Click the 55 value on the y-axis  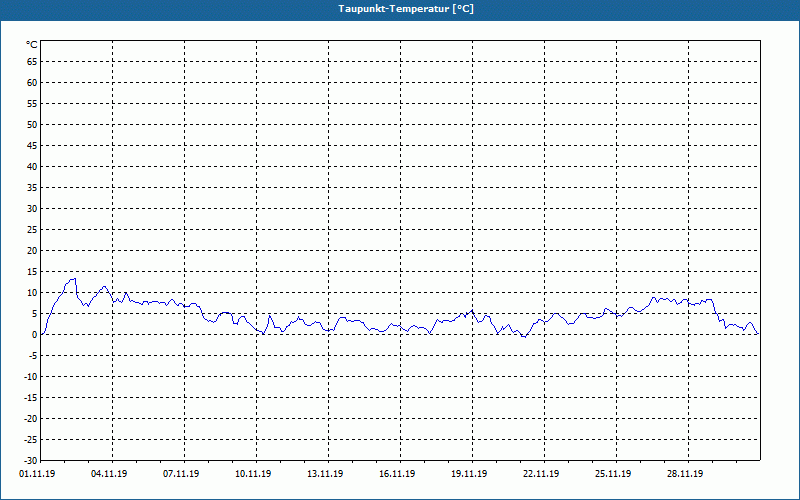click(32, 104)
